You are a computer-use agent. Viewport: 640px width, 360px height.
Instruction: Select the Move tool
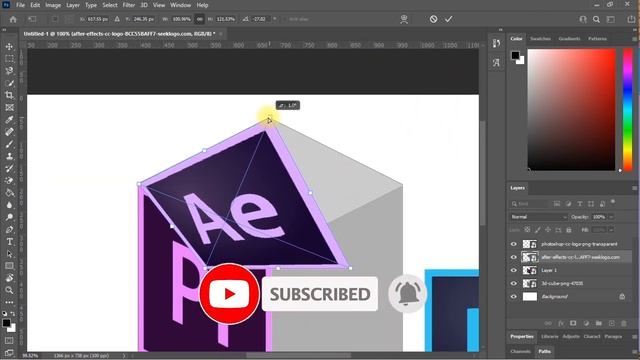point(9,47)
